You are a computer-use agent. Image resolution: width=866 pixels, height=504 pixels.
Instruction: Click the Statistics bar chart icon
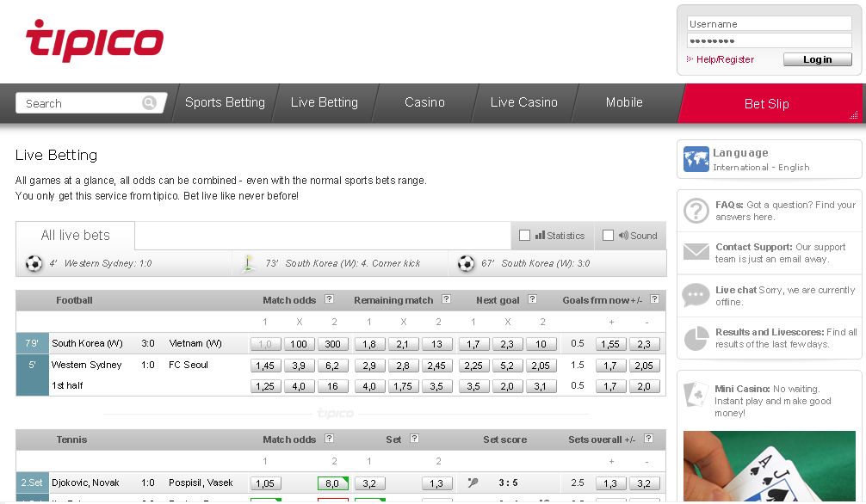tap(540, 235)
